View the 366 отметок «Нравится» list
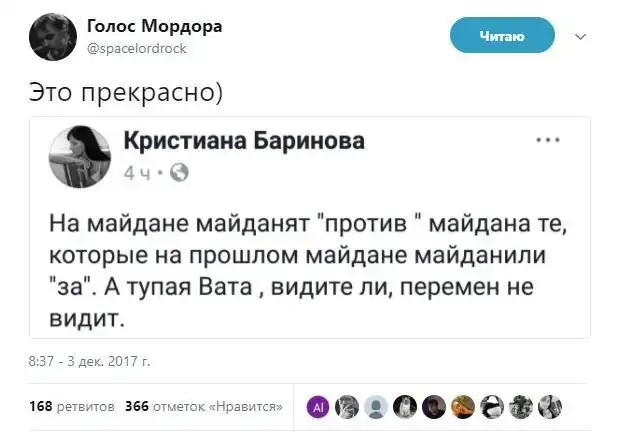 click(x=204, y=406)
